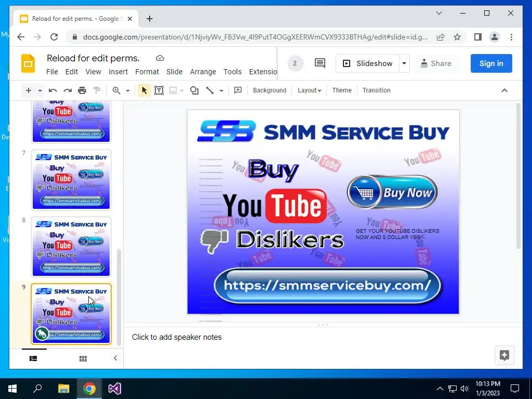532x399 pixels.
Task: Click the Explore button icon
Action: 504,355
